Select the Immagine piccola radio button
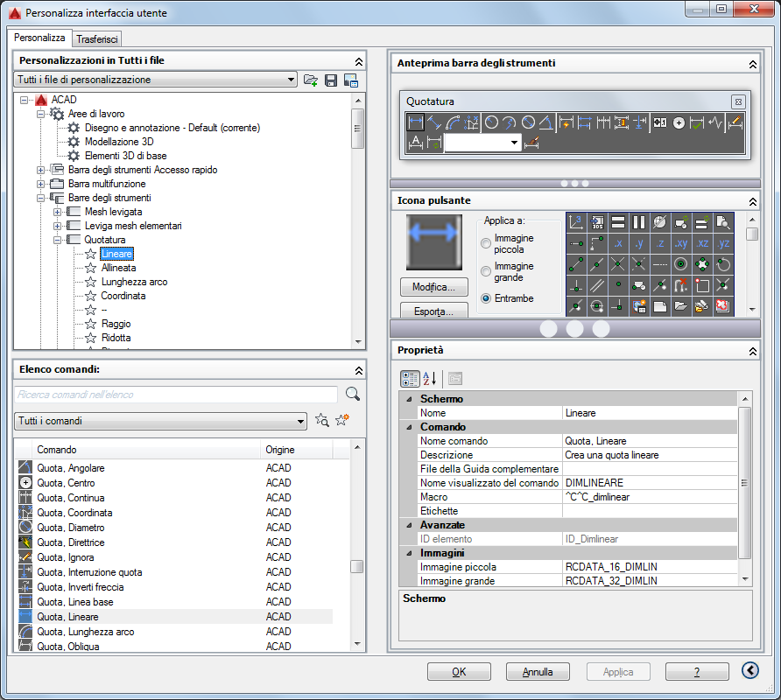781x700 pixels. (x=486, y=243)
